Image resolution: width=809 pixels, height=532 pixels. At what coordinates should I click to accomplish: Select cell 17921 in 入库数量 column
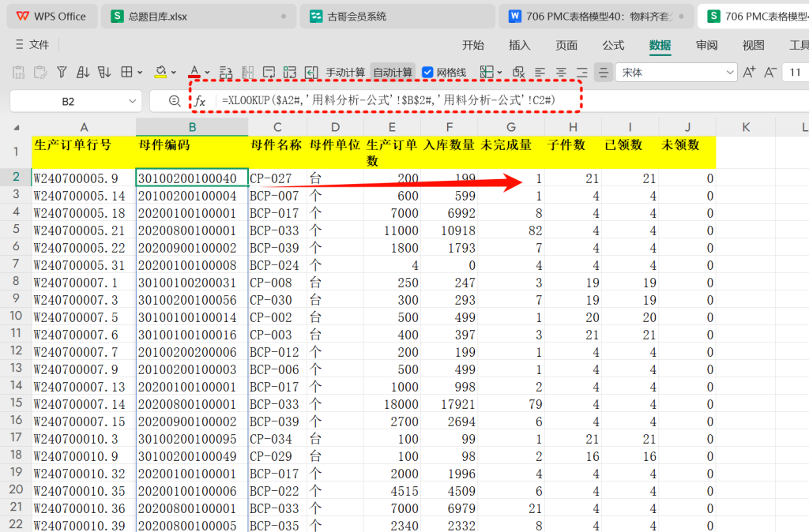click(x=450, y=404)
